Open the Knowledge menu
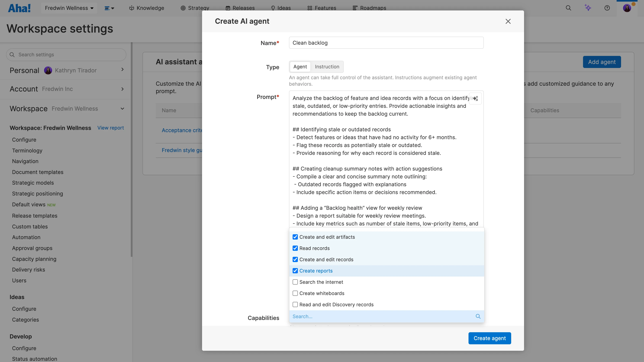The height and width of the screenshot is (362, 644). (147, 8)
